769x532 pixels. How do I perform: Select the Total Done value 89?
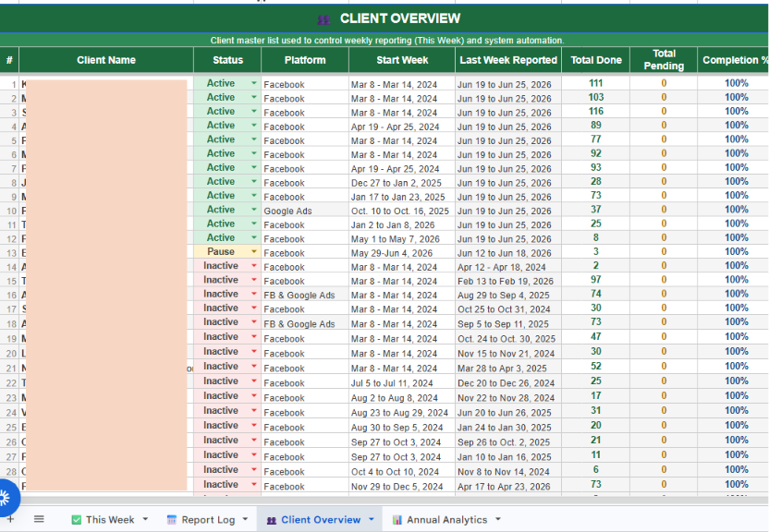pyautogui.click(x=596, y=126)
